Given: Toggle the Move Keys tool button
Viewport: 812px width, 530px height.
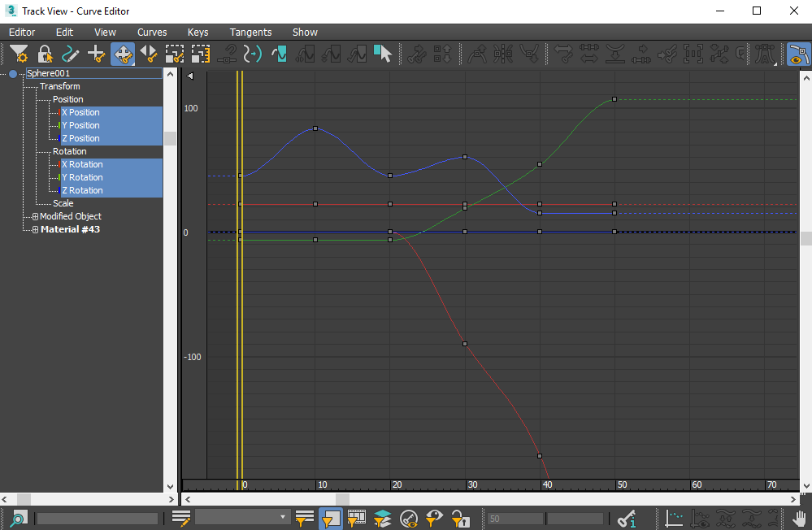Looking at the screenshot, I should coord(123,54).
